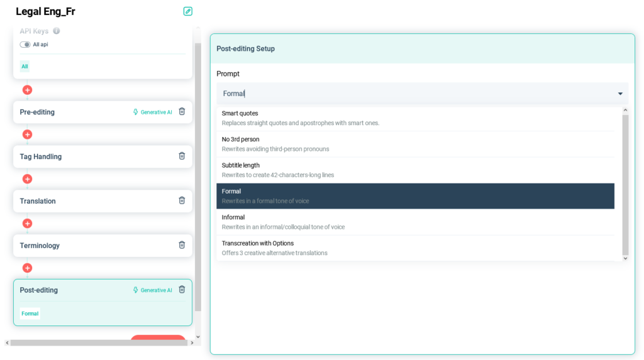Click the All tag under API Keys
Screen dimensions: 644x360
tap(25, 67)
